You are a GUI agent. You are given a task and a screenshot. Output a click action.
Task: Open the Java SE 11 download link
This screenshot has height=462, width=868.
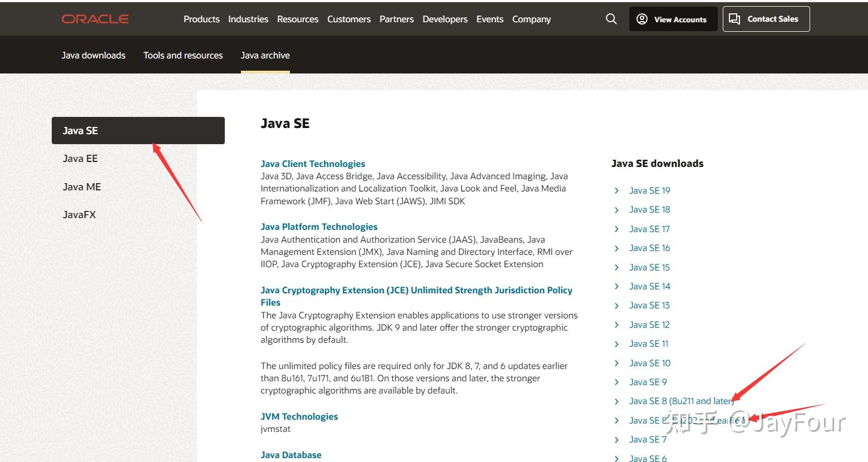pyautogui.click(x=649, y=343)
